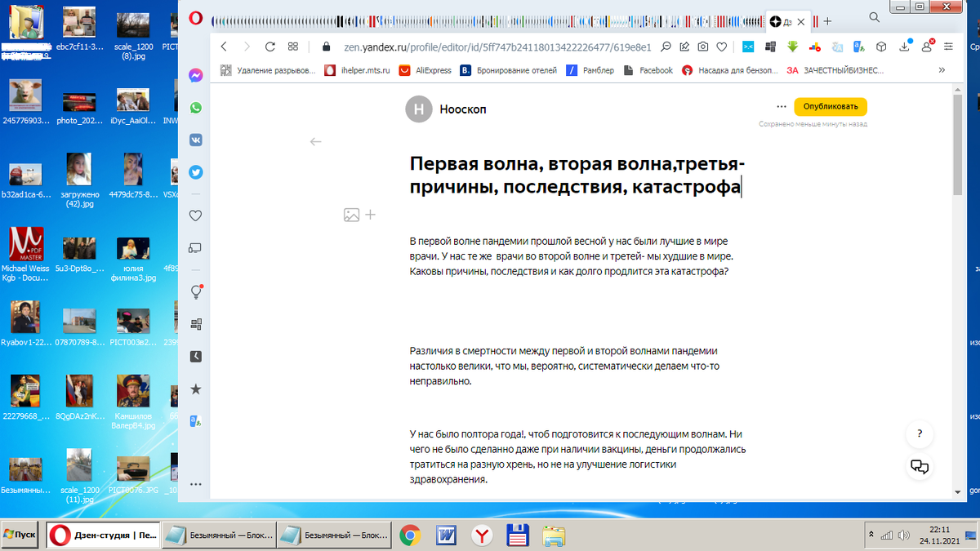Open Opera Bookmarks via the star sidebar icon
980x551 pixels.
[195, 389]
